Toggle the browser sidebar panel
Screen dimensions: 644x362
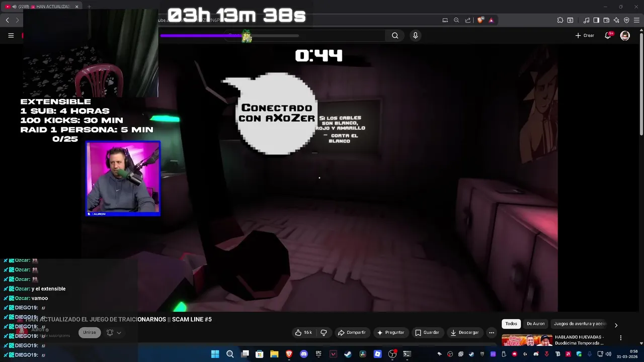(x=596, y=20)
